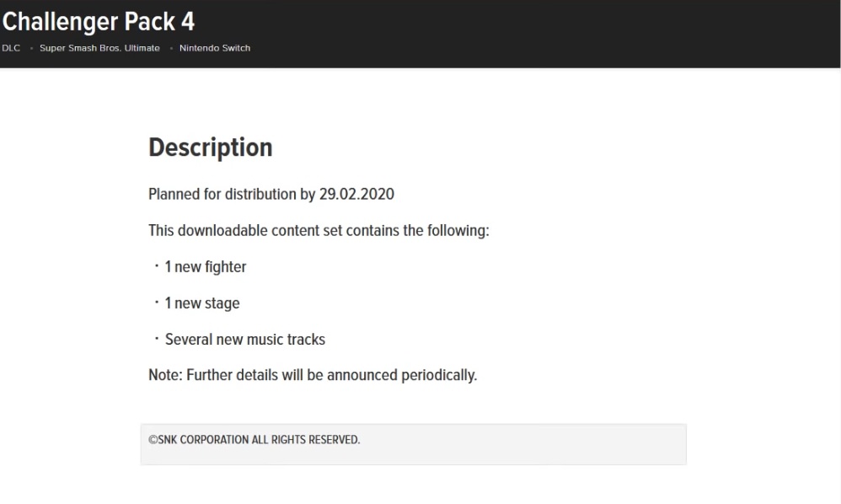This screenshot has height=504, width=841.
Task: Open the Nintendo Switch platform link
Action: tap(215, 48)
